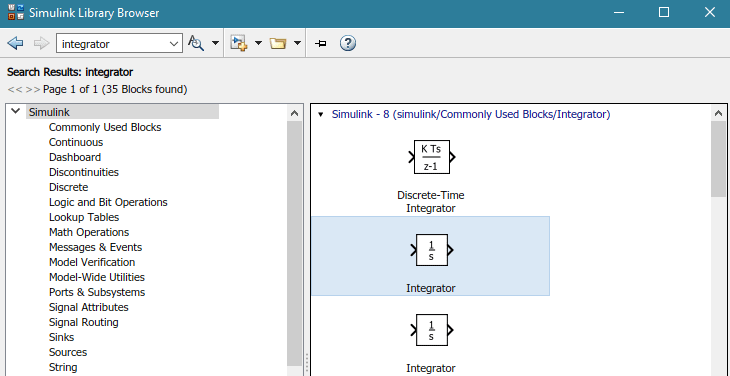Select the highlighted Integrator block icon
Screen dimensions: 730x376
432,250
